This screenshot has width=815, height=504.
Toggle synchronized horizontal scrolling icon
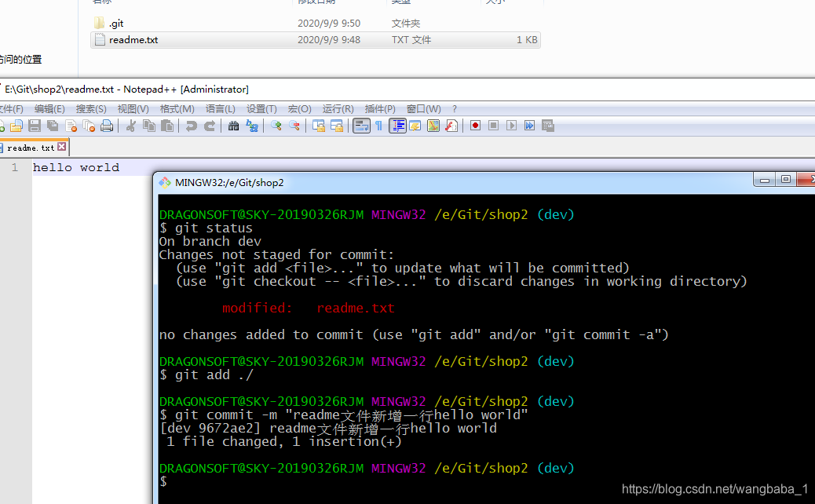337,126
